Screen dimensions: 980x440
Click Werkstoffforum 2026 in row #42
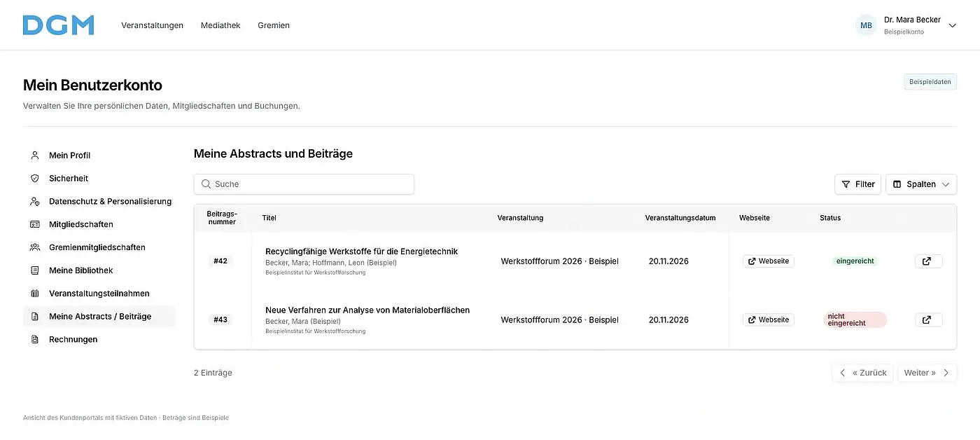click(x=559, y=261)
